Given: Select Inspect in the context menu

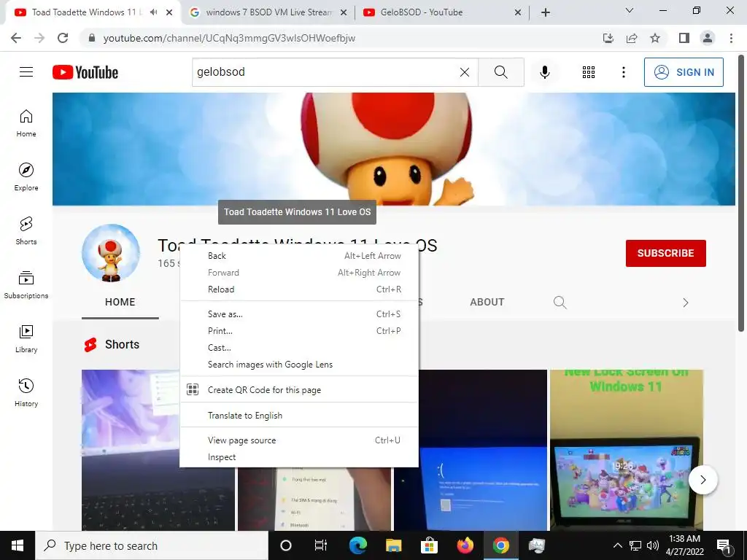Looking at the screenshot, I should pos(299,456).
